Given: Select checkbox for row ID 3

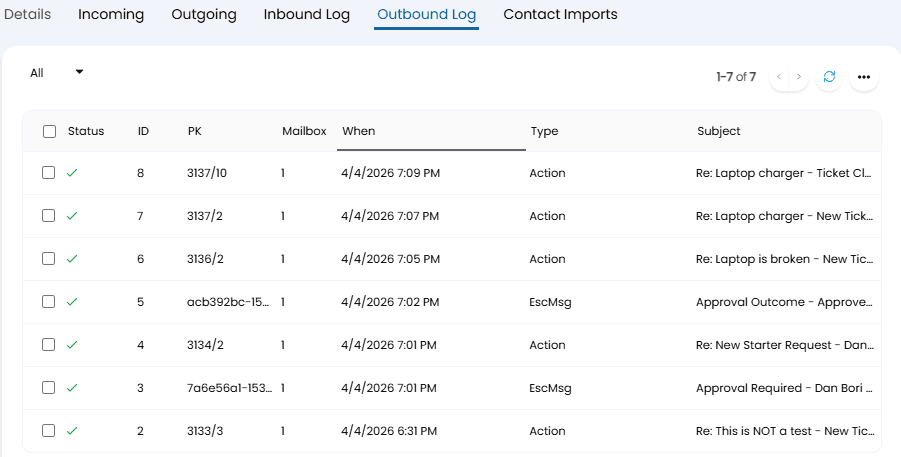Looking at the screenshot, I should tap(49, 388).
